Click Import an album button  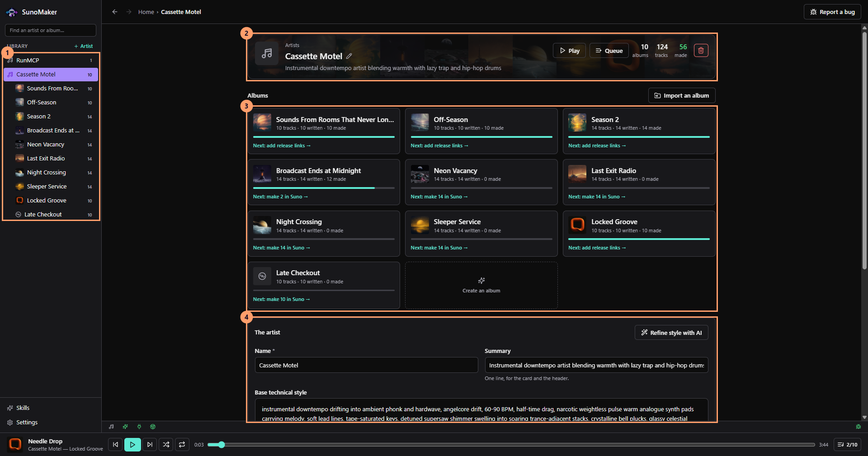tap(682, 95)
